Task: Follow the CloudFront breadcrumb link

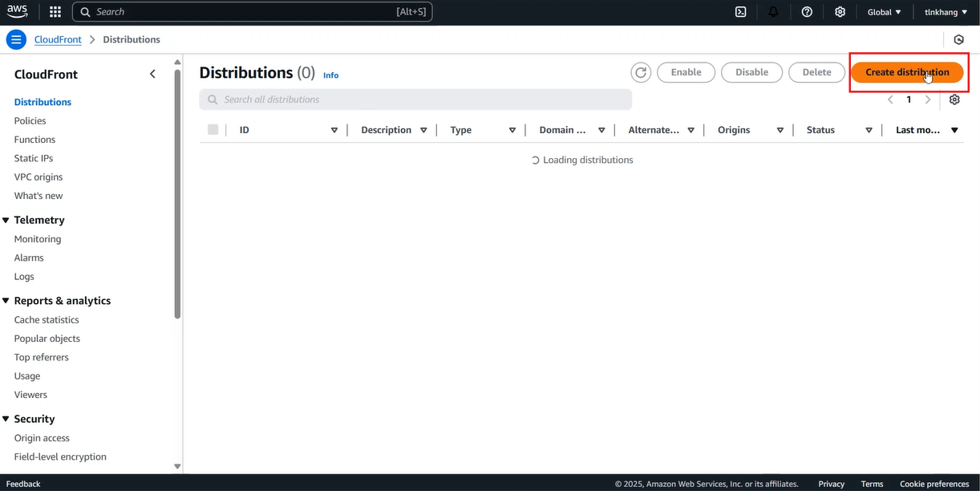Action: pyautogui.click(x=58, y=39)
